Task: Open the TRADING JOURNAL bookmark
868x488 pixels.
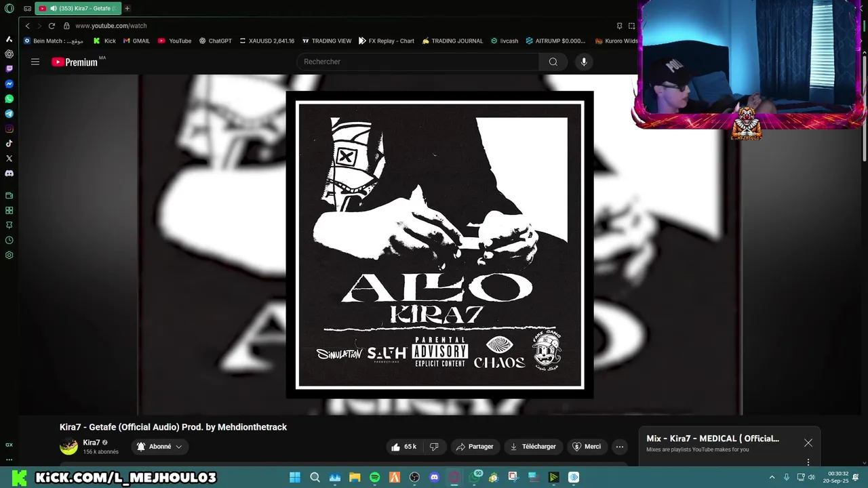Action: 452,41
